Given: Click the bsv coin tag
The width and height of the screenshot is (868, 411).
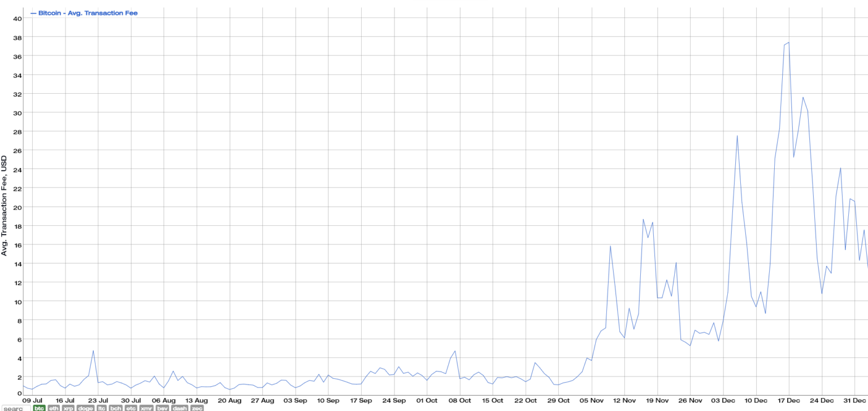Looking at the screenshot, I should point(163,408).
